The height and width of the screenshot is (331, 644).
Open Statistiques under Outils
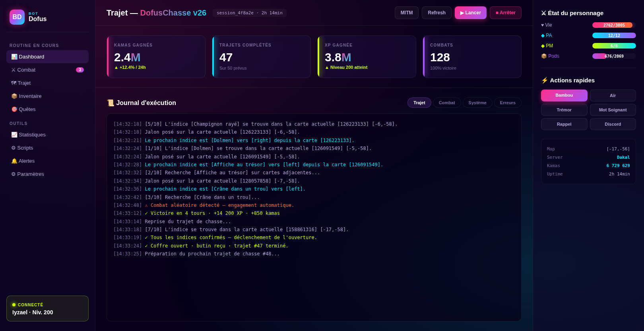click(x=47, y=134)
